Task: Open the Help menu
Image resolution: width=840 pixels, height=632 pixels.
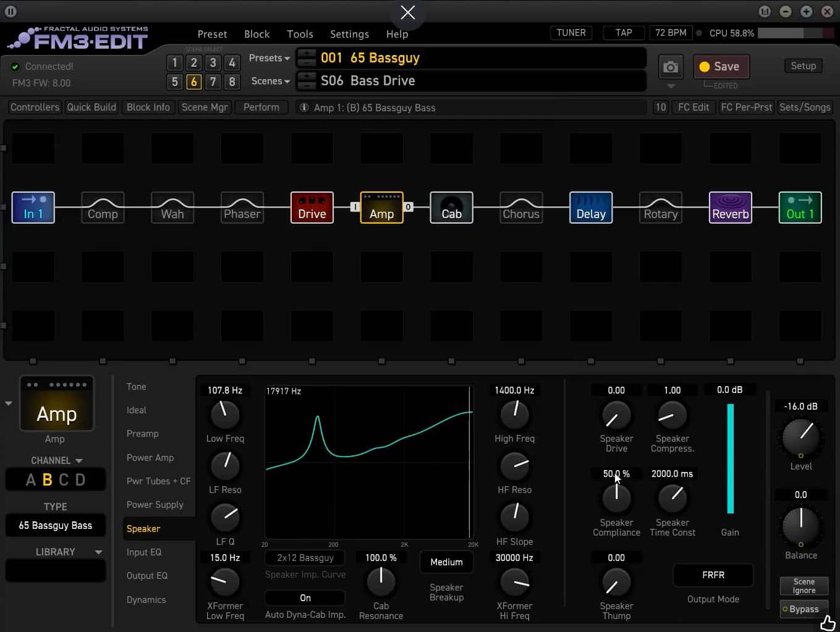Action: click(397, 34)
